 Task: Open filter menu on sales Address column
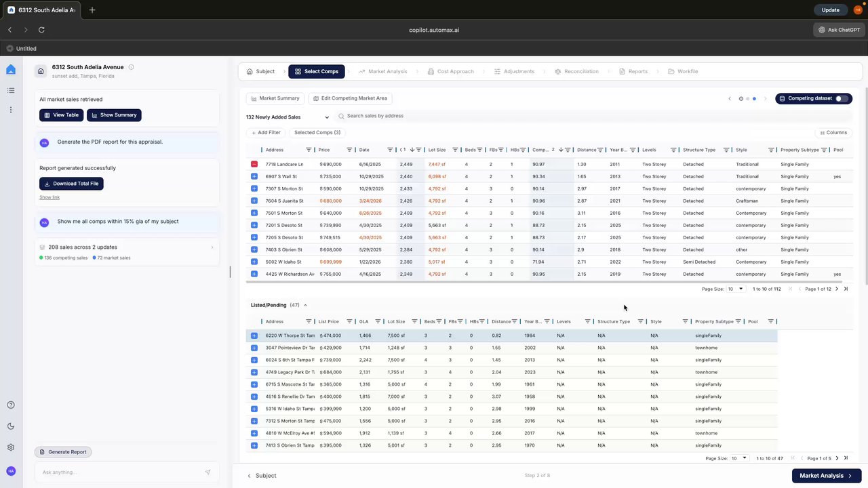point(309,150)
